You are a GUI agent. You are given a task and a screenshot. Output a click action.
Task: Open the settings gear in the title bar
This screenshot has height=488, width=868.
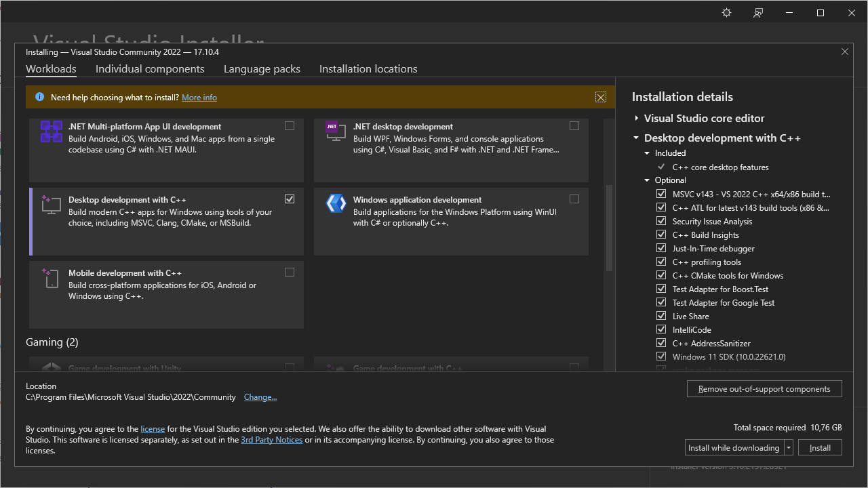click(x=726, y=13)
